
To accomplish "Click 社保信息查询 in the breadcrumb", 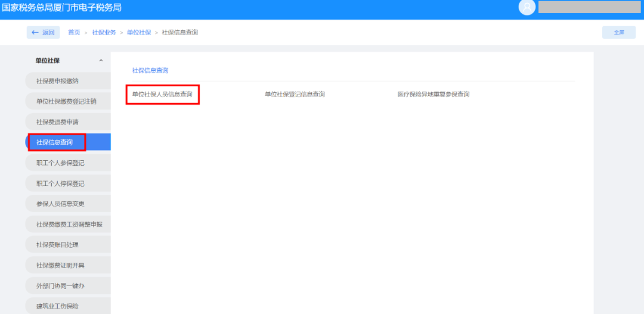I will click(180, 32).
